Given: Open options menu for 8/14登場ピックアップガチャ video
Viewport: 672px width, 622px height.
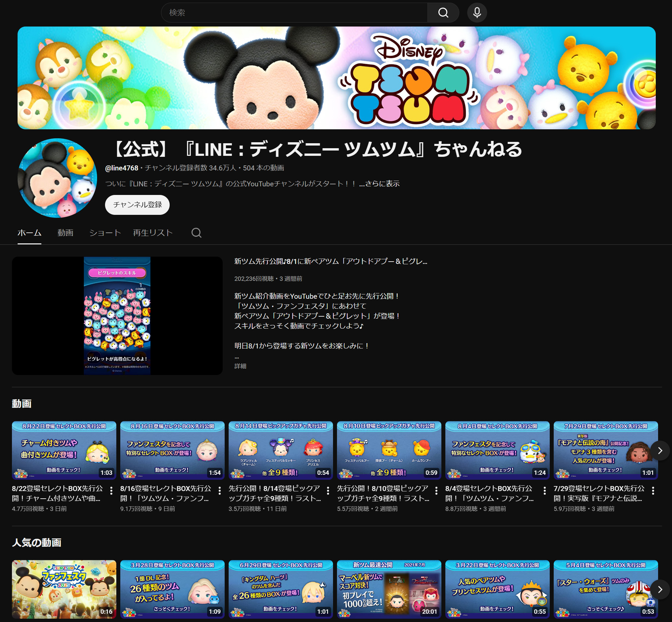Looking at the screenshot, I should point(328,490).
